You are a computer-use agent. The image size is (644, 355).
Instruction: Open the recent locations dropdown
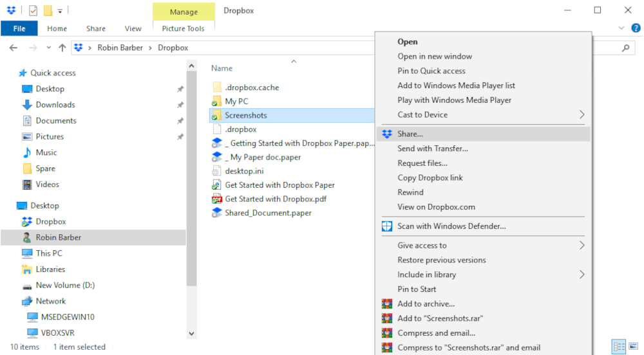tap(48, 48)
